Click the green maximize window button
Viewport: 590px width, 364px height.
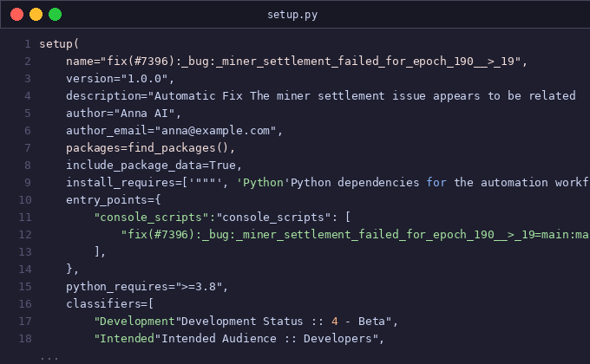[55, 14]
